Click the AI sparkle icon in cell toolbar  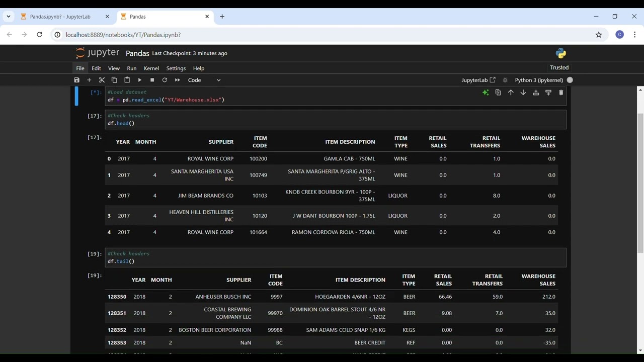(486, 93)
